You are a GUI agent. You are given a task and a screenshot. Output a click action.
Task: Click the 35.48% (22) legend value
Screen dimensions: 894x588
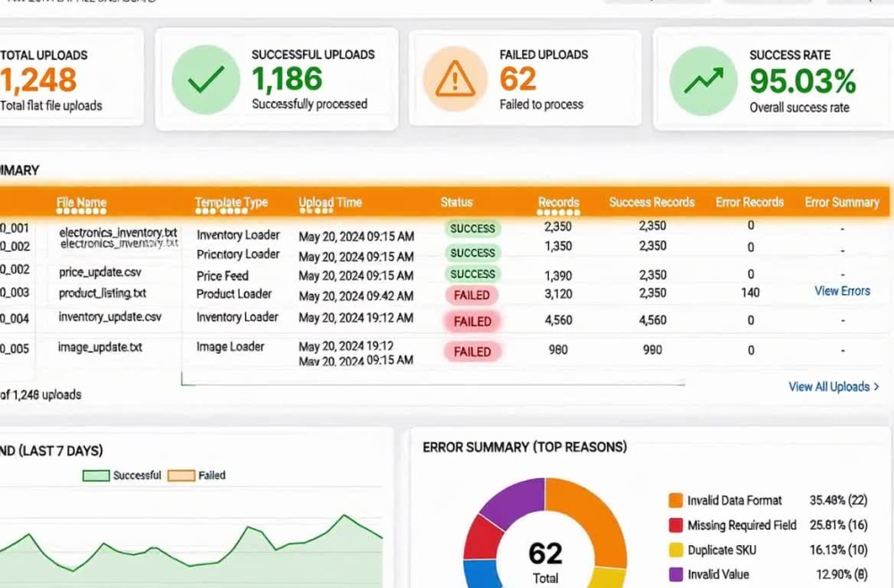click(x=839, y=500)
